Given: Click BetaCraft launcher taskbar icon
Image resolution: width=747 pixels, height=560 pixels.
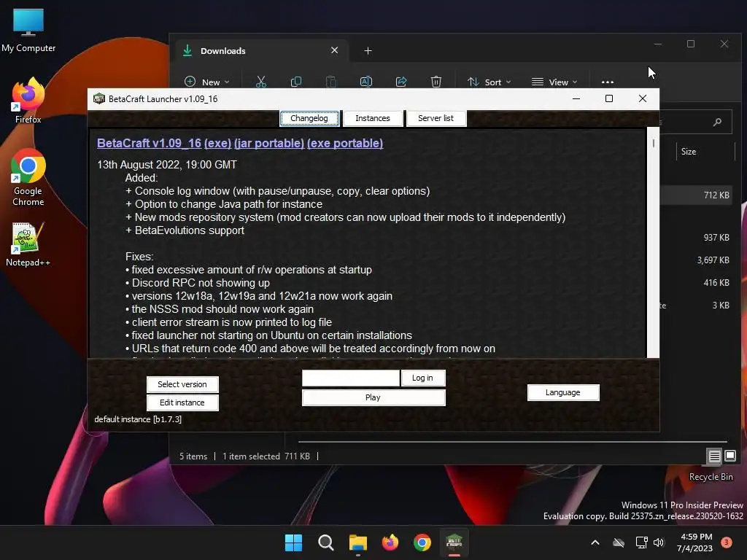Looking at the screenshot, I should coord(454,542).
